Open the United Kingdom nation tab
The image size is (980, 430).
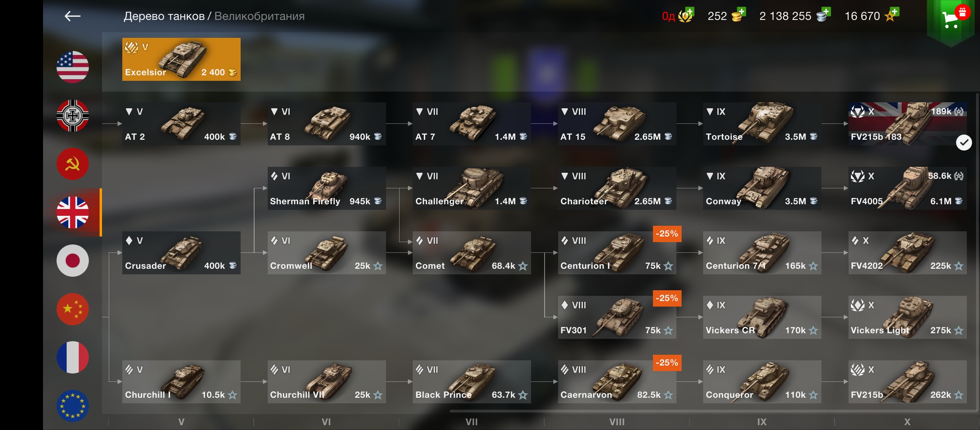73,212
